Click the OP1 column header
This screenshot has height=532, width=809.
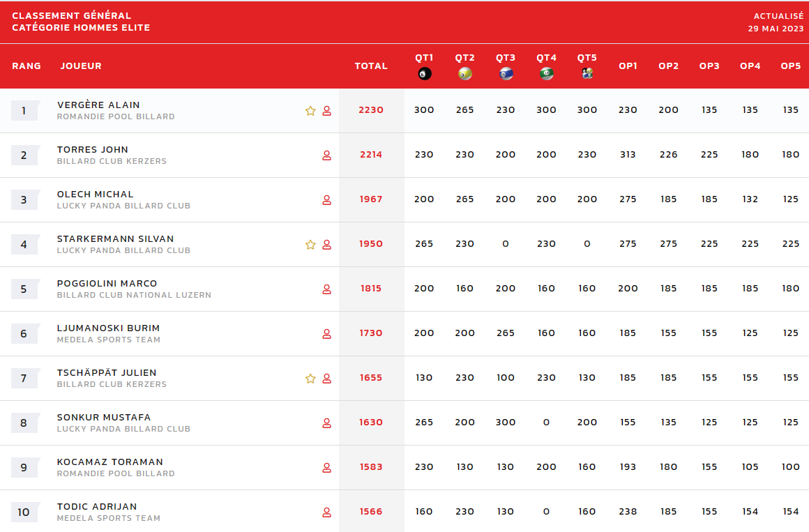click(628, 66)
